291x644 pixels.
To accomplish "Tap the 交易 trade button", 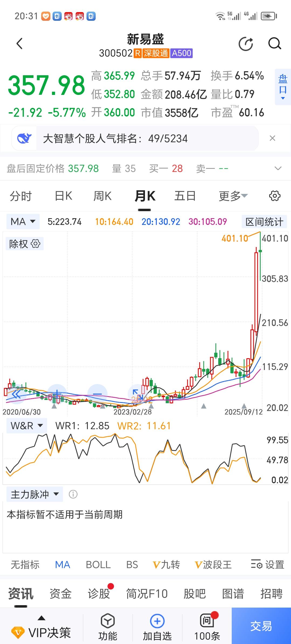I will (261, 626).
